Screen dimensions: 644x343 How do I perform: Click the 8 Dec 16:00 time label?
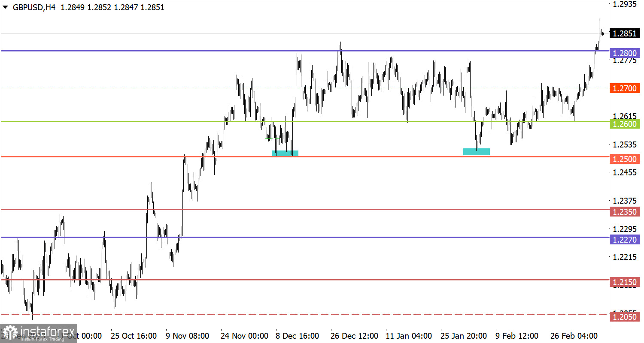click(297, 335)
